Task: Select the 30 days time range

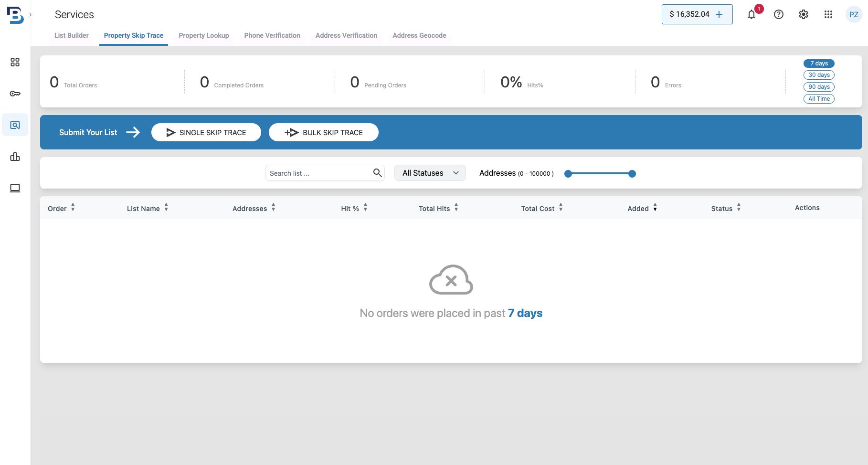Action: click(x=819, y=75)
